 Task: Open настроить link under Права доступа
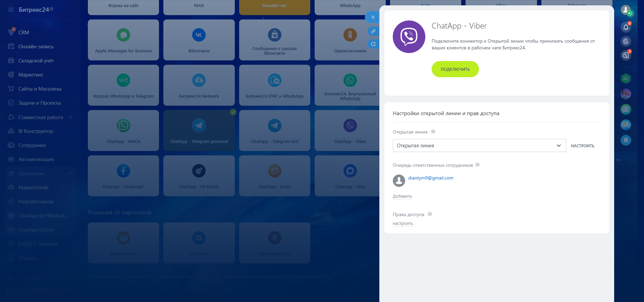point(402,223)
